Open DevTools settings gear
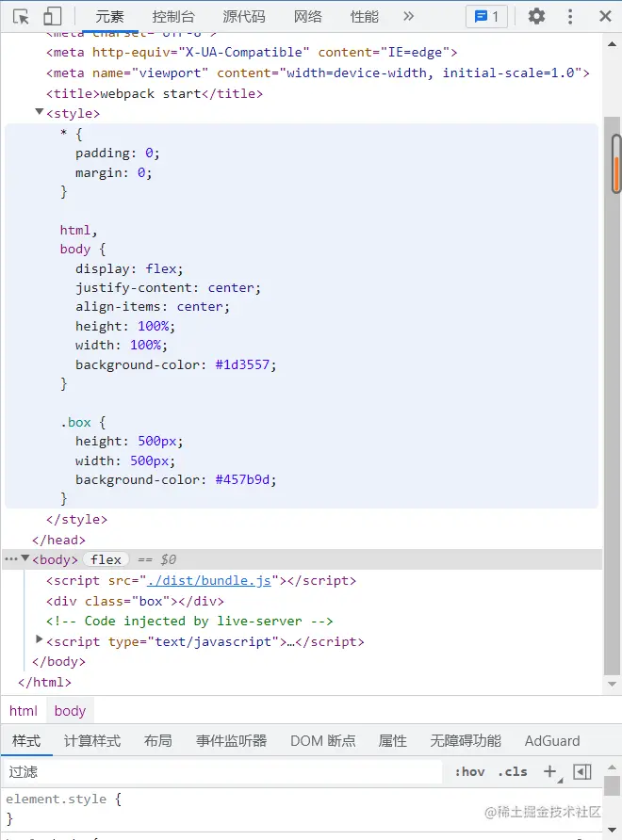 (536, 16)
